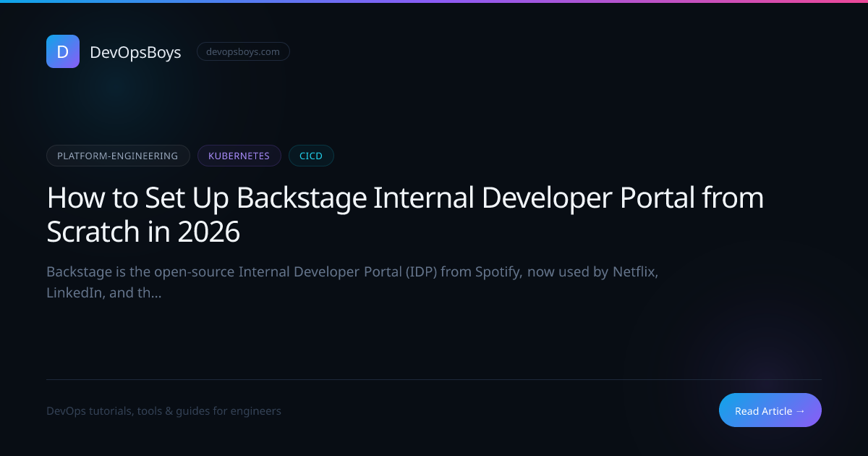Open the Read Article button
This screenshot has height=456, width=868.
point(770,410)
